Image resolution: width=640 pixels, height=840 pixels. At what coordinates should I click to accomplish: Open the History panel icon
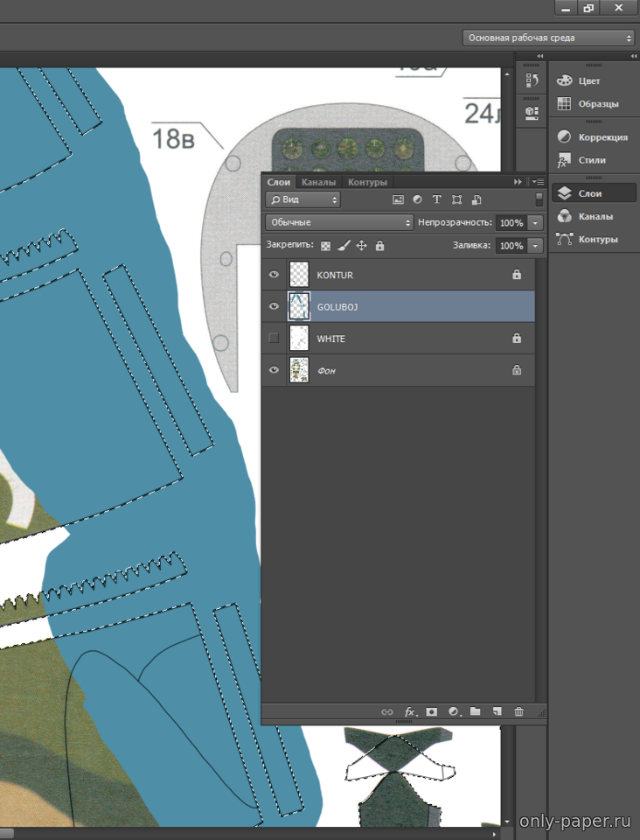(x=532, y=80)
